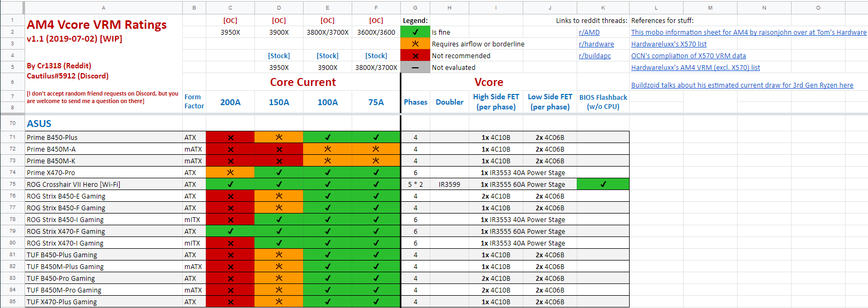Screen dimensions: 868x308
Task: Click the 'Vcore' heading
Action: [x=489, y=82]
